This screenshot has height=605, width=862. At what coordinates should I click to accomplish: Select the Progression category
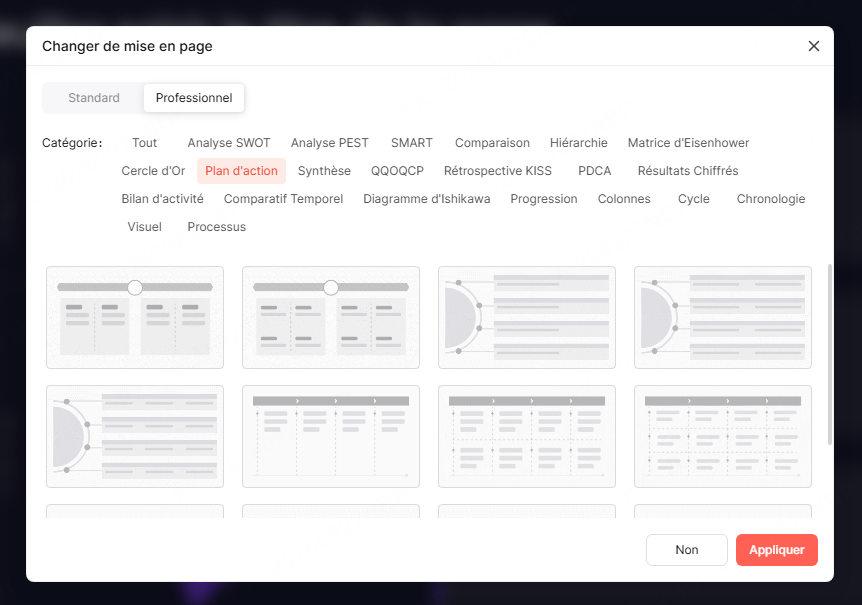(544, 199)
